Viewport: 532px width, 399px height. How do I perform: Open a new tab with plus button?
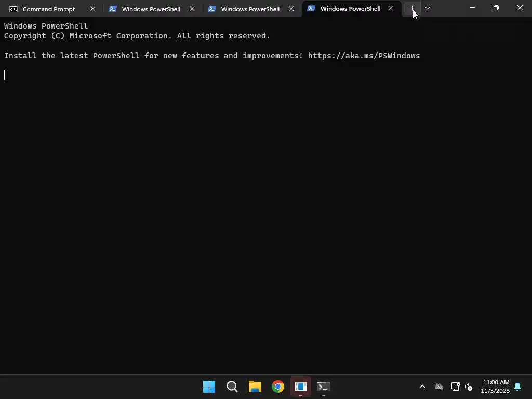coord(412,8)
